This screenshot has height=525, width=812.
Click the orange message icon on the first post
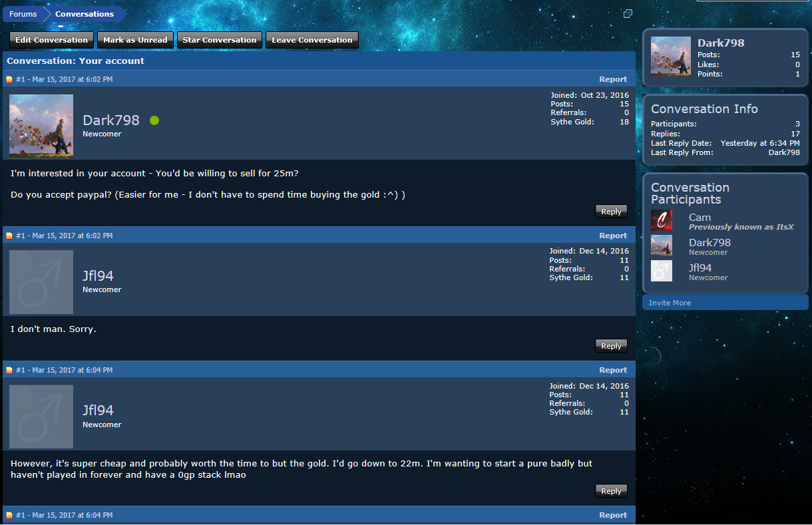pos(9,80)
